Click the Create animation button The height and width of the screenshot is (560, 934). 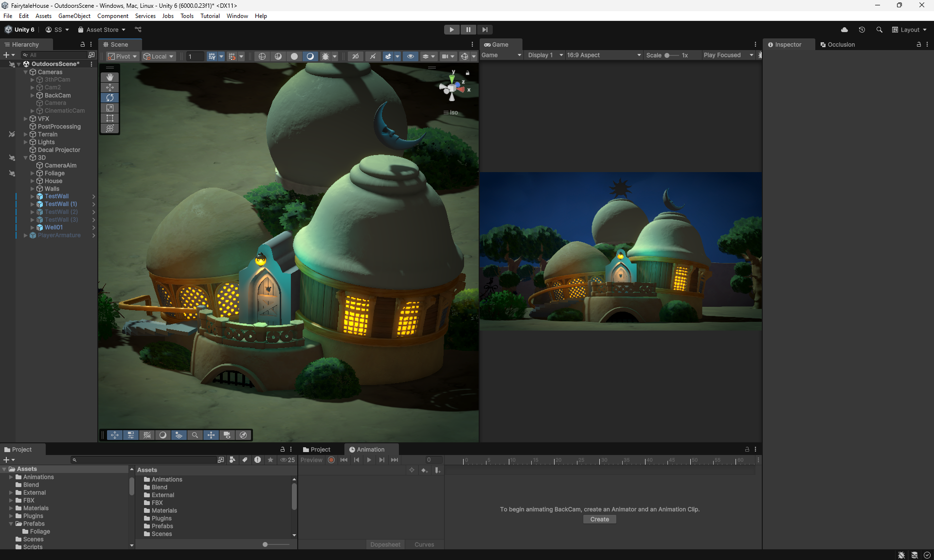click(599, 519)
